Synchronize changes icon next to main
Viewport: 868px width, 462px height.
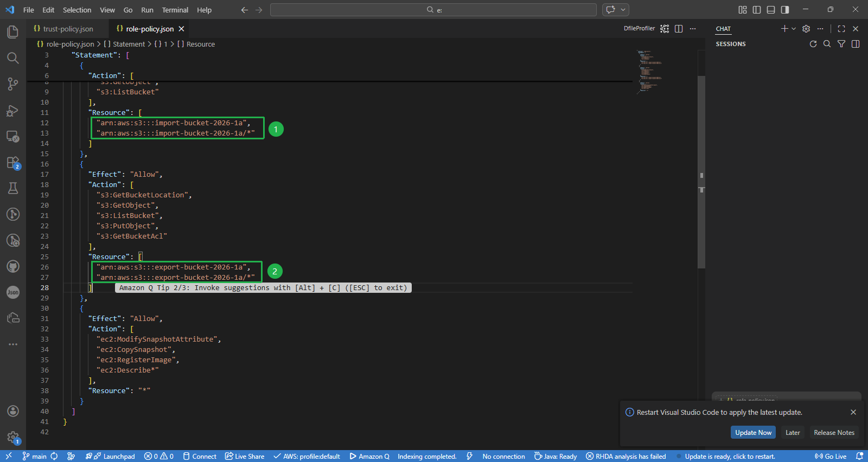coord(54,457)
